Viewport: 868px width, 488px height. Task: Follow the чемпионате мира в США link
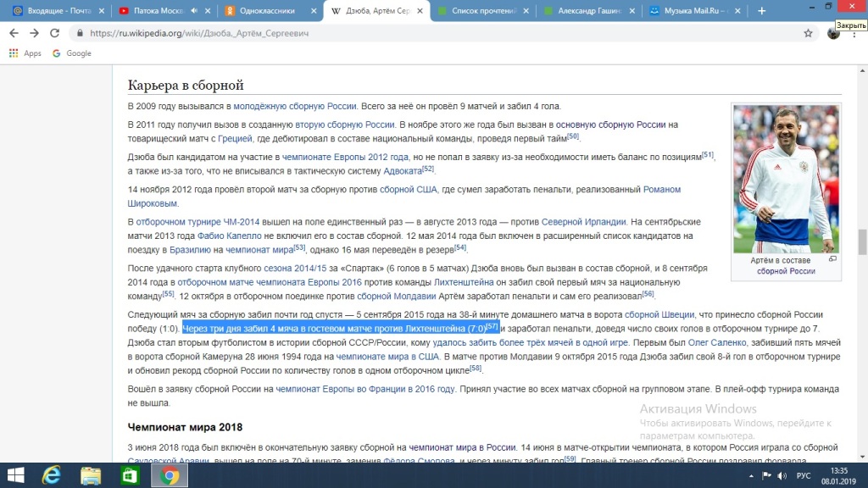pyautogui.click(x=387, y=357)
